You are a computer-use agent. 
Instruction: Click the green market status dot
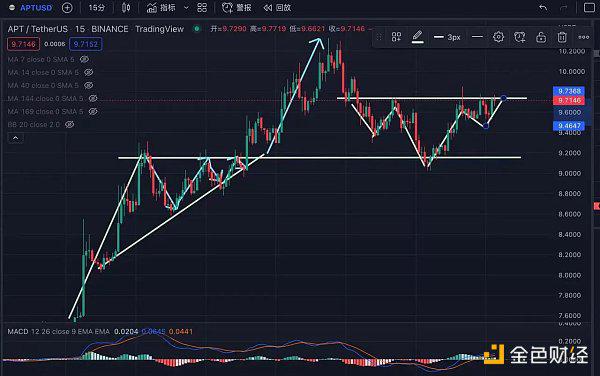tap(197, 29)
